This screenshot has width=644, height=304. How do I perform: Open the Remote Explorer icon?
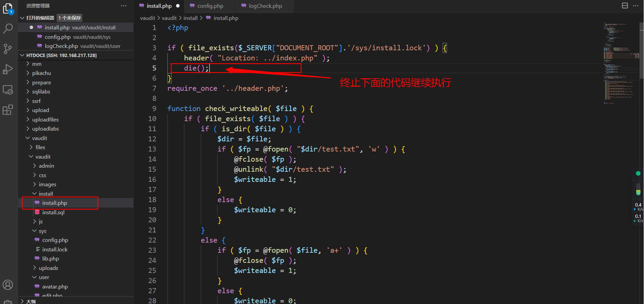tap(8, 90)
